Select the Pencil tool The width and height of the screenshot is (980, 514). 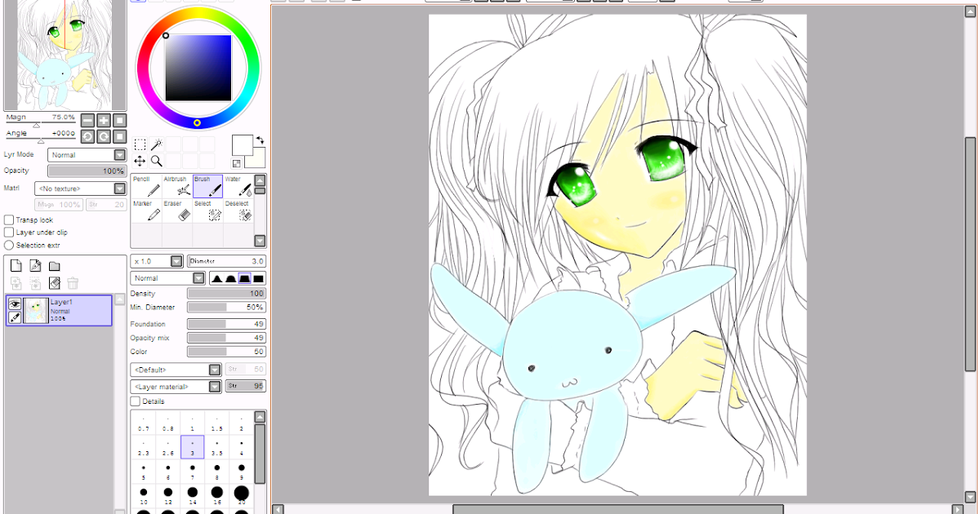[146, 186]
